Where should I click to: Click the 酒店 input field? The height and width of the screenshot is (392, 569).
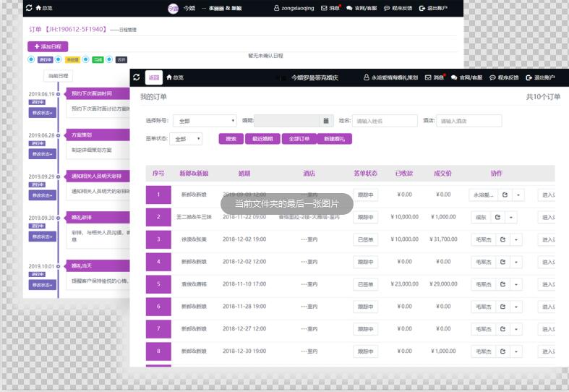(469, 121)
